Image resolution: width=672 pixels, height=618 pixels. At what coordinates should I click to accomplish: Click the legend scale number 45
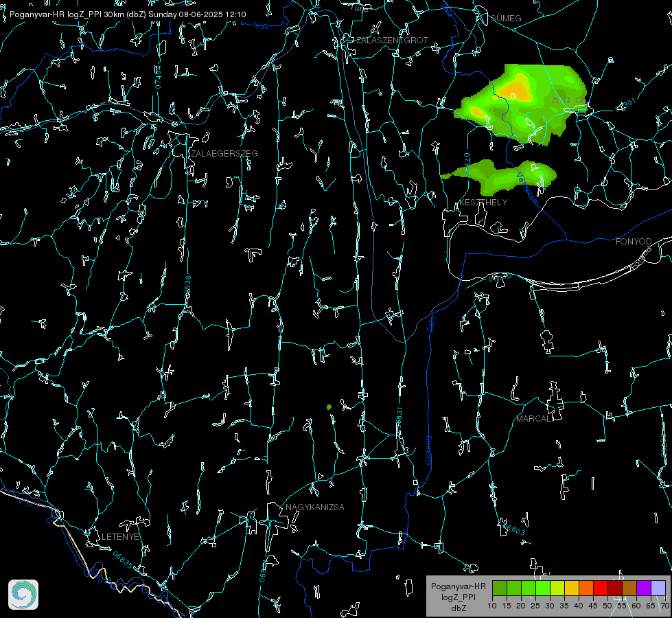(593, 606)
